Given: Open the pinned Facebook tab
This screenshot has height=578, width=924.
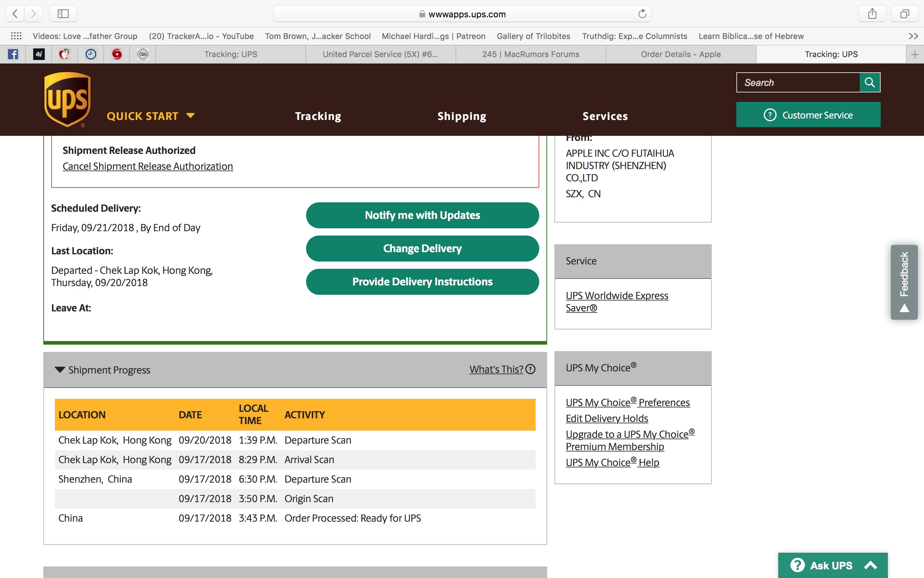Looking at the screenshot, I should click(13, 54).
